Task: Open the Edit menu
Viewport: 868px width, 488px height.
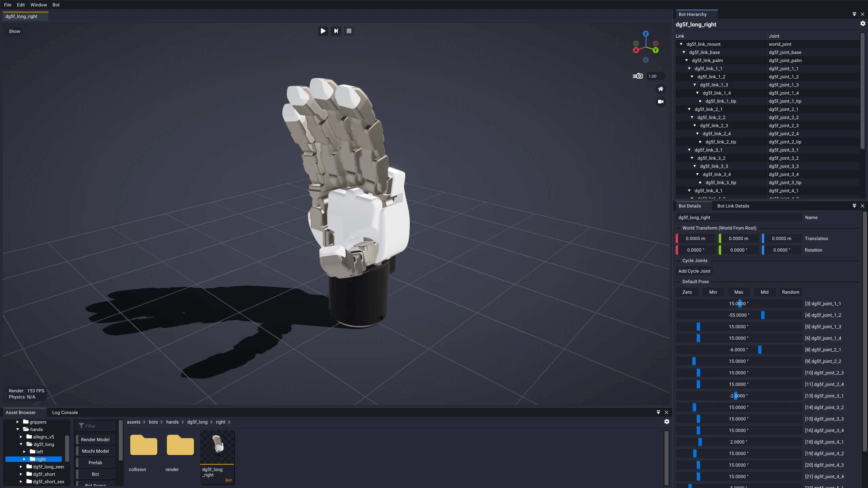Action: 21,5
